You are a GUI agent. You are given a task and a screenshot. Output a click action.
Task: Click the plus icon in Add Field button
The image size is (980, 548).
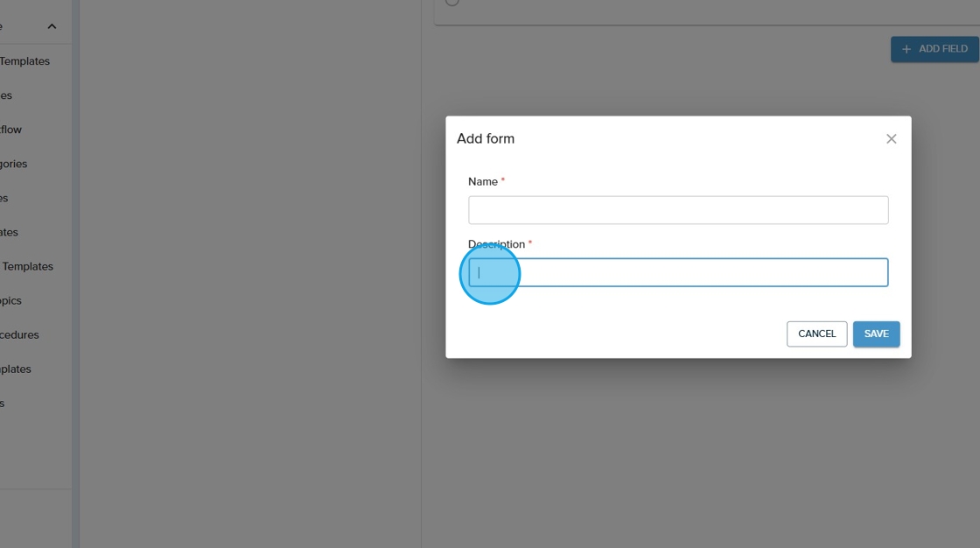pos(906,49)
